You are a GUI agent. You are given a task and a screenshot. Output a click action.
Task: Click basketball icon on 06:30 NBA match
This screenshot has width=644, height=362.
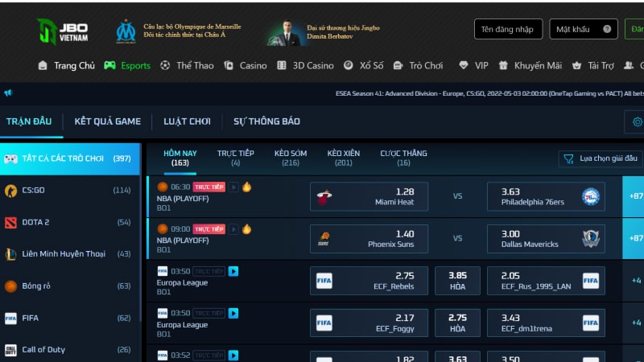(x=163, y=187)
